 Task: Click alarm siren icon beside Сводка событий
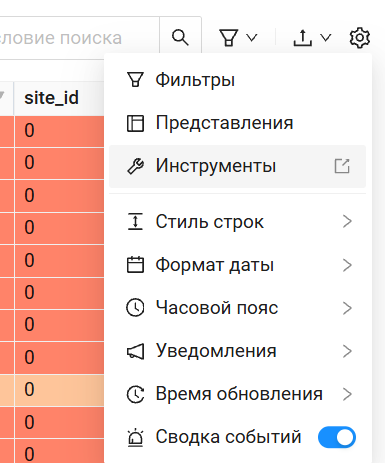pos(135,438)
